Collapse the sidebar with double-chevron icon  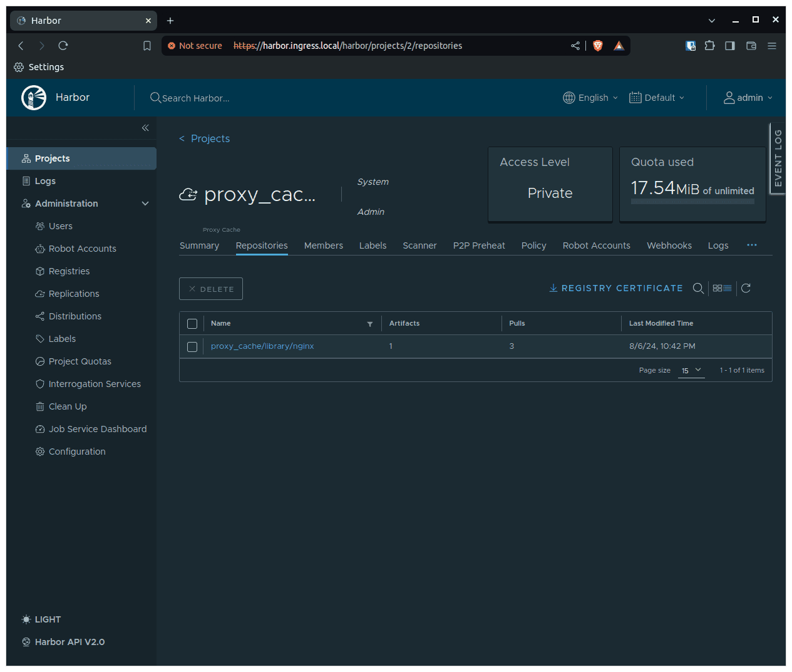(x=145, y=128)
